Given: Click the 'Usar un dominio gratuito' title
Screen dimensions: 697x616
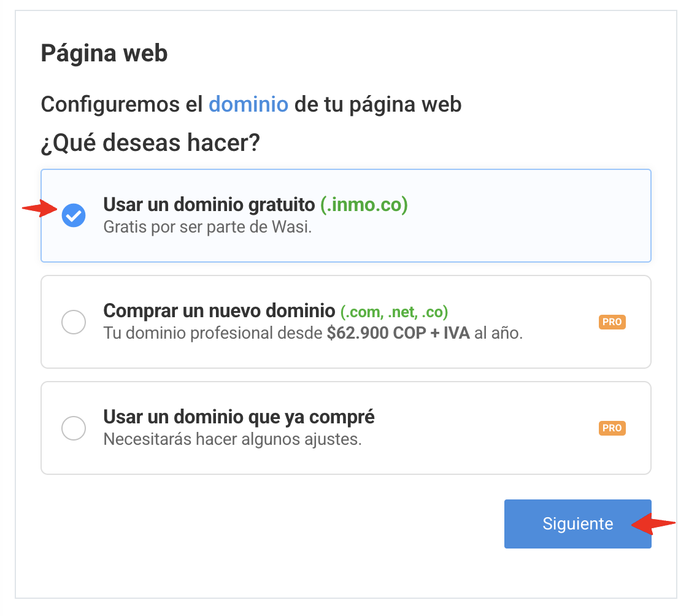Looking at the screenshot, I should 209,204.
